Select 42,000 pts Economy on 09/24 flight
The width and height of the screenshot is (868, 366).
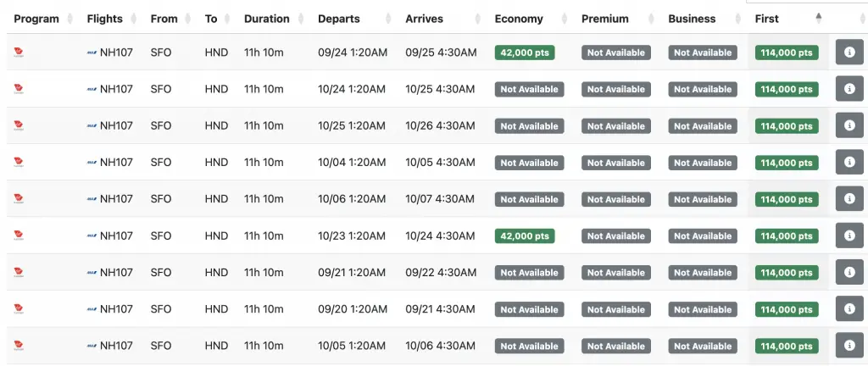525,53
